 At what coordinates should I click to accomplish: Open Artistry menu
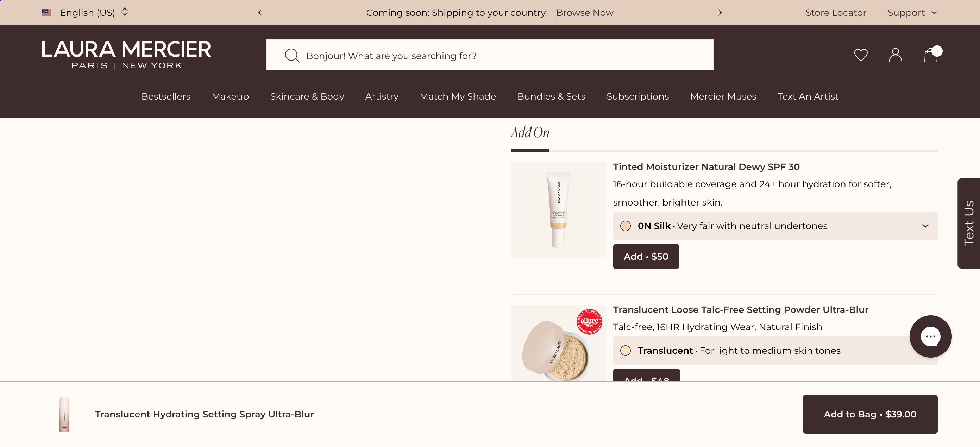tap(382, 97)
